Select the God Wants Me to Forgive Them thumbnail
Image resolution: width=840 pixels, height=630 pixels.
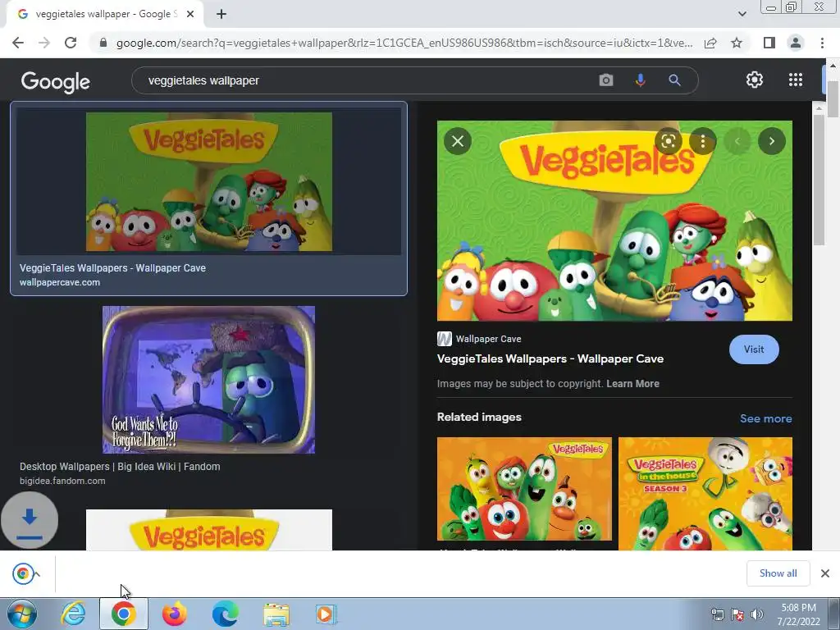[x=208, y=380]
